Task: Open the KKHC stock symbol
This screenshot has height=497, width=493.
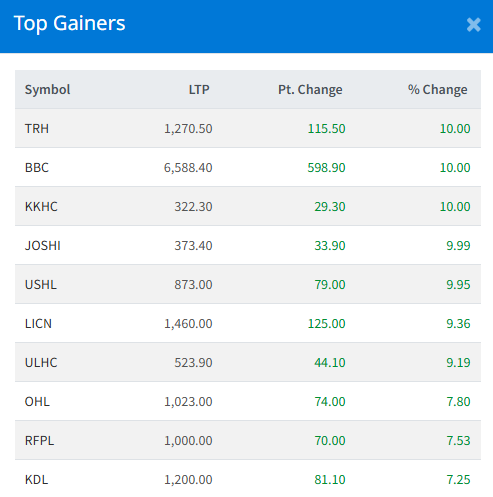Action: tap(41, 207)
